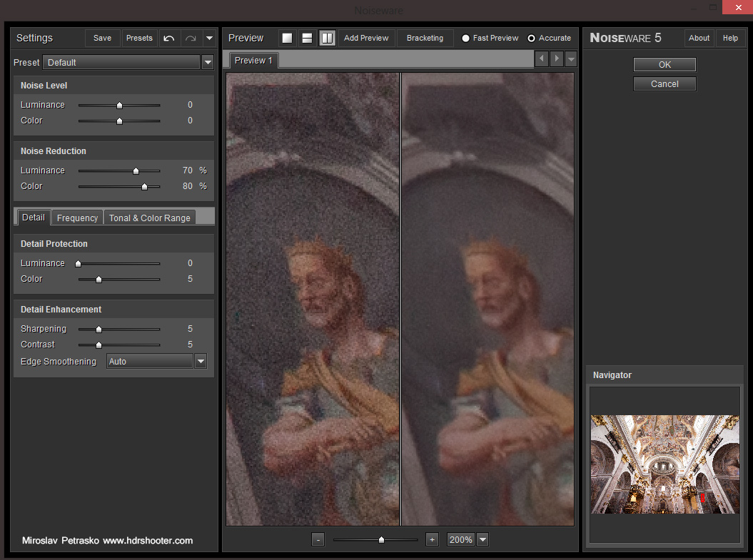Click the Noise Level Color slider handle
The image size is (753, 560).
(x=120, y=121)
